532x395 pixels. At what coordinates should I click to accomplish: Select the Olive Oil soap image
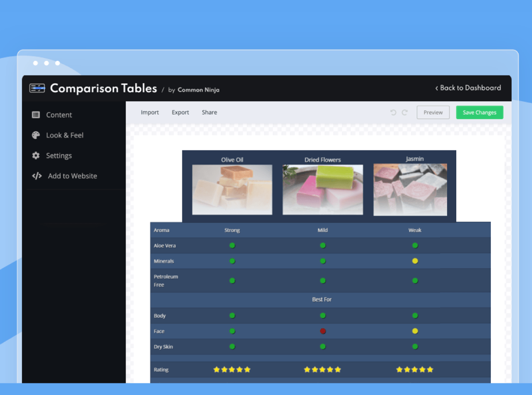coord(232,190)
